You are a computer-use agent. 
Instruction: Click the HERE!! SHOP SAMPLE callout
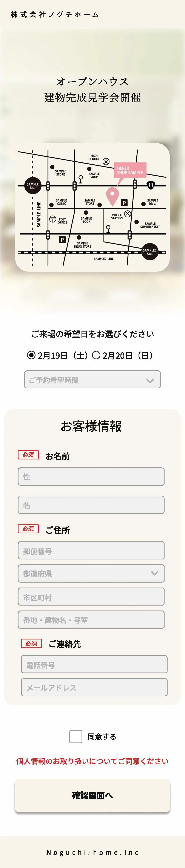click(130, 171)
